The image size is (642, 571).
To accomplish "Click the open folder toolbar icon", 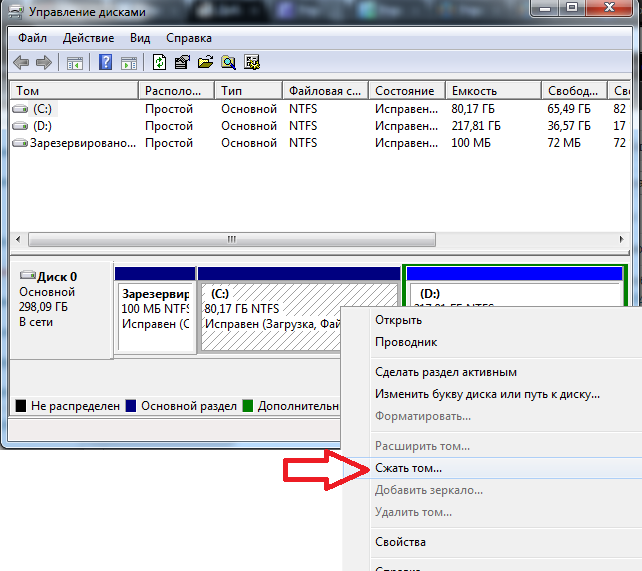I will 206,62.
